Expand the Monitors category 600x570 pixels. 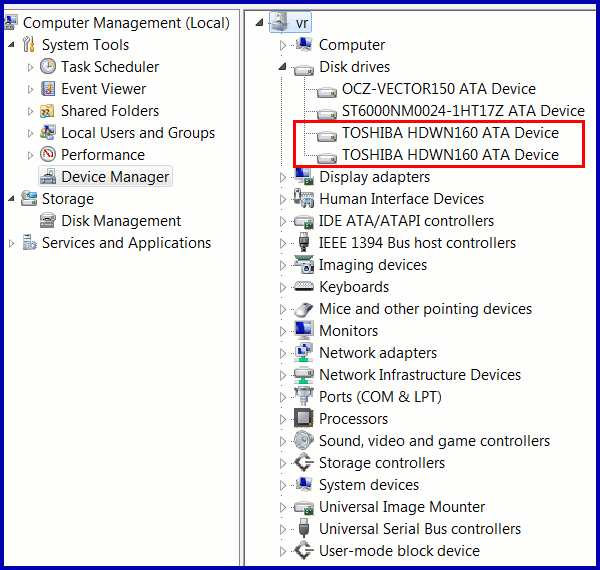283,331
